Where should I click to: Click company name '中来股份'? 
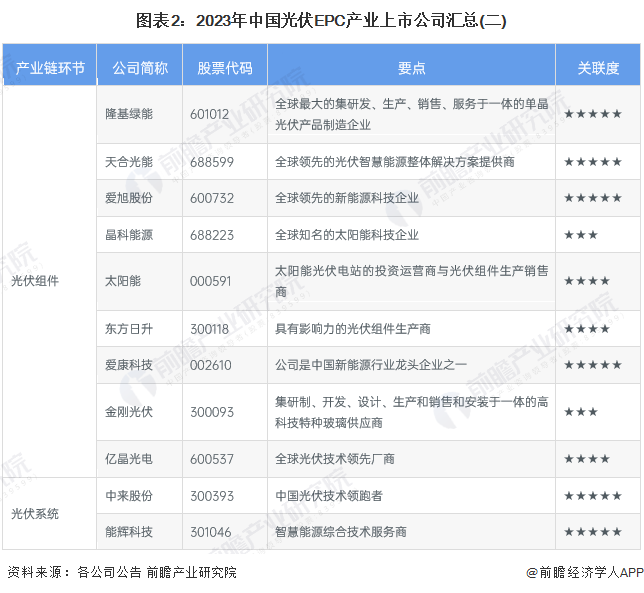[x=129, y=496]
